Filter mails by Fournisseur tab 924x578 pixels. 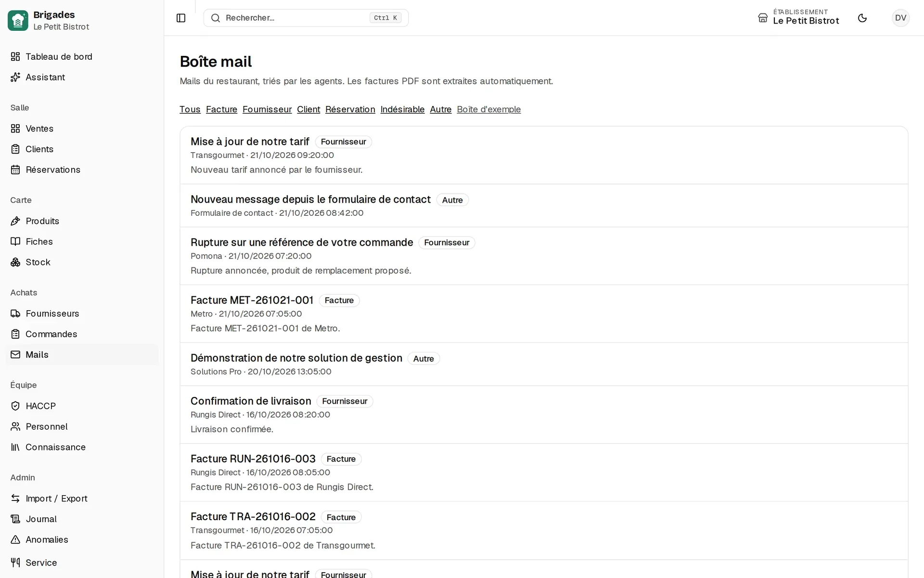coord(267,109)
